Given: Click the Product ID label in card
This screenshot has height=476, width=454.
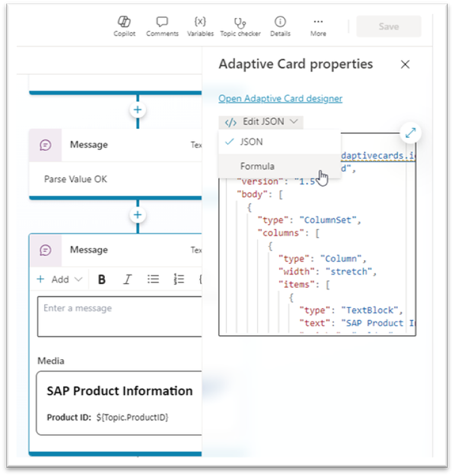Looking at the screenshot, I should point(69,418).
